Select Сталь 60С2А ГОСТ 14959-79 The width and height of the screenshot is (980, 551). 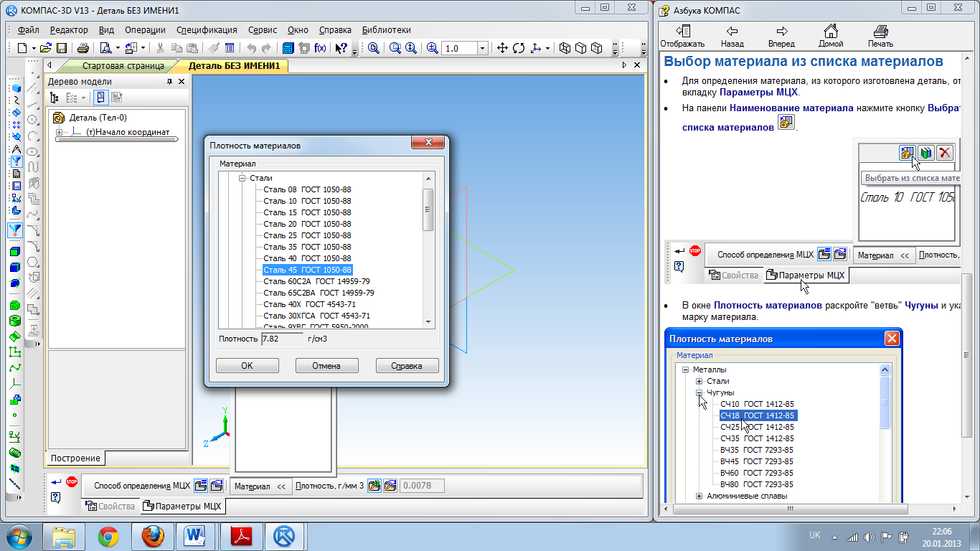pyautogui.click(x=316, y=281)
